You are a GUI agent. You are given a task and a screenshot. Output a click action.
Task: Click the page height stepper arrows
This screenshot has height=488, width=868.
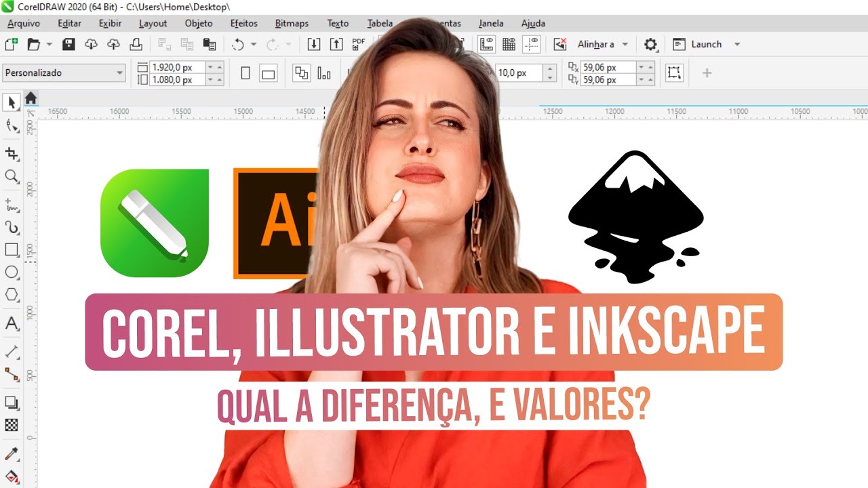tap(214, 79)
